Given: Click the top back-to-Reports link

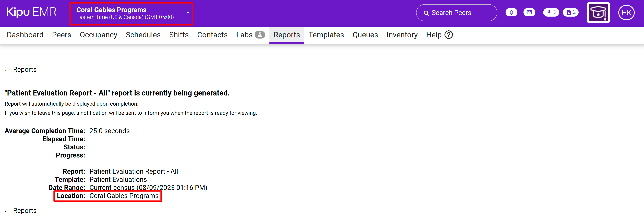Looking at the screenshot, I should (21, 69).
